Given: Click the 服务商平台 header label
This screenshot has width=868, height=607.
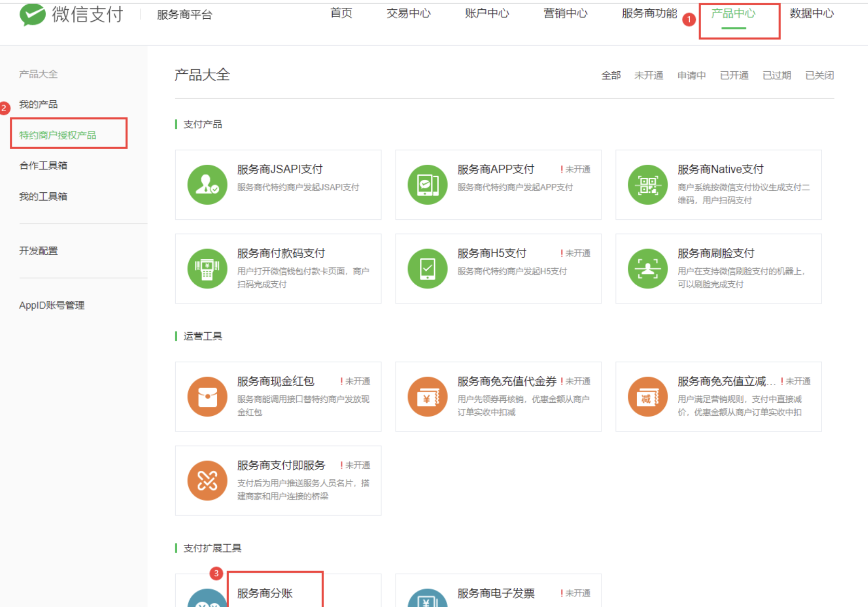Looking at the screenshot, I should pyautogui.click(x=185, y=15).
